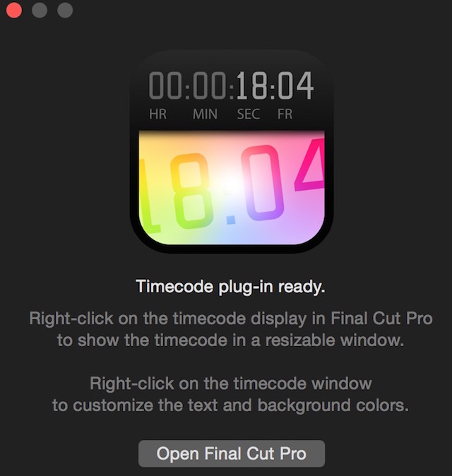Click the gray minimize window button
The image size is (452, 476).
tap(40, 11)
